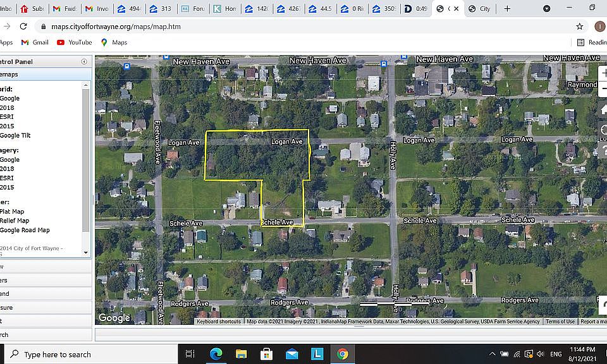Expand the Basemaps accordion section

[38, 75]
